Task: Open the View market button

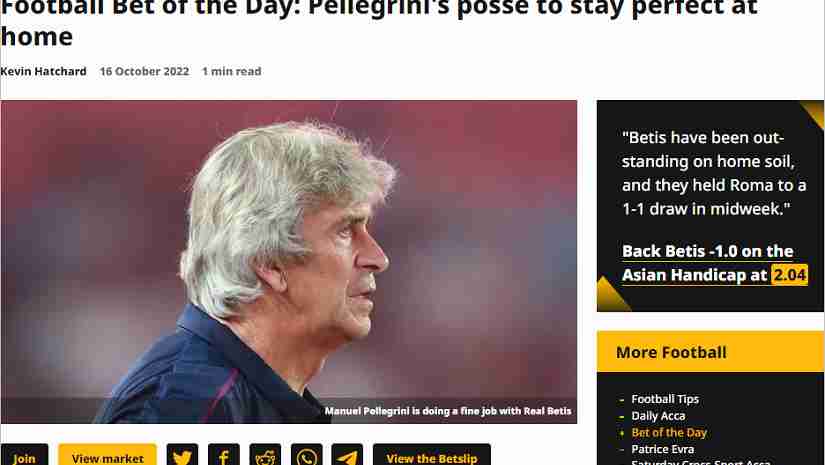Action: 107,456
